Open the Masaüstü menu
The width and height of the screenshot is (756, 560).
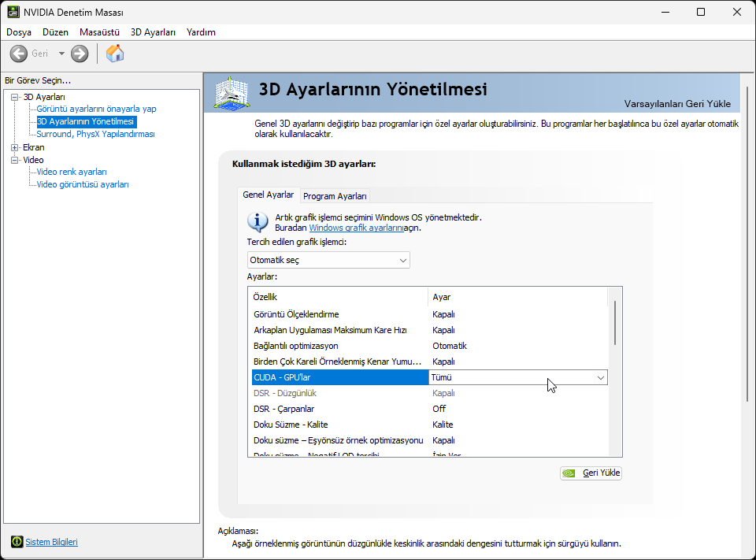99,32
